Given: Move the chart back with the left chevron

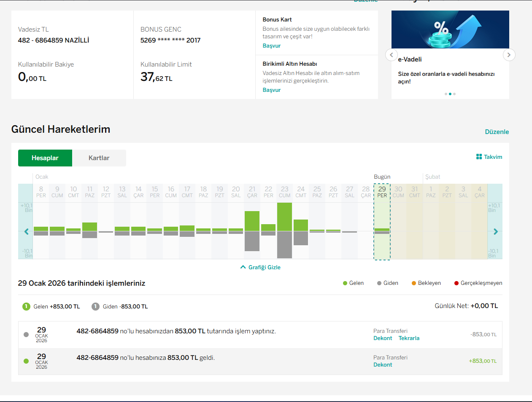Looking at the screenshot, I should pyautogui.click(x=27, y=231).
